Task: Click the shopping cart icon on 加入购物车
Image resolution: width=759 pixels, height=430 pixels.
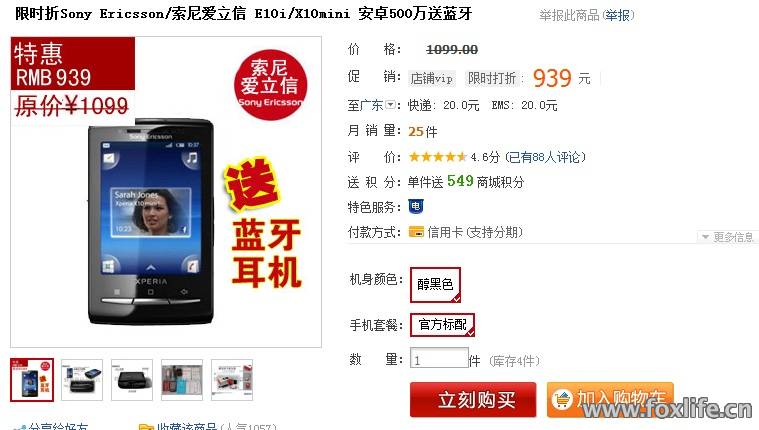Action: 562,400
